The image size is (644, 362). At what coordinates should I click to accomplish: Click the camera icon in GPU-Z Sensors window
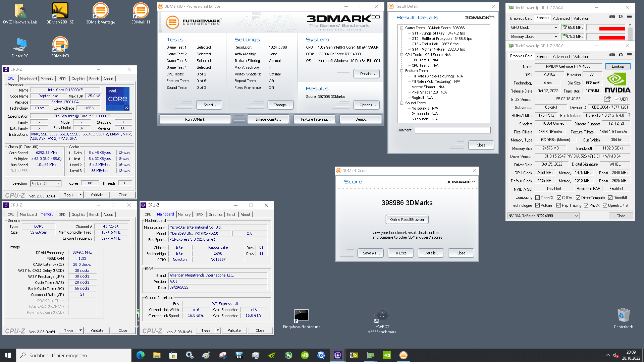(612, 16)
